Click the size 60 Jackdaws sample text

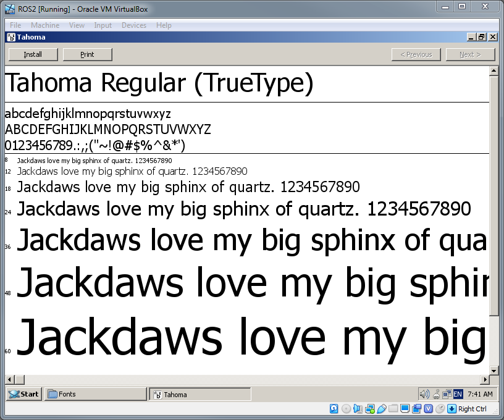pyautogui.click(x=251, y=339)
